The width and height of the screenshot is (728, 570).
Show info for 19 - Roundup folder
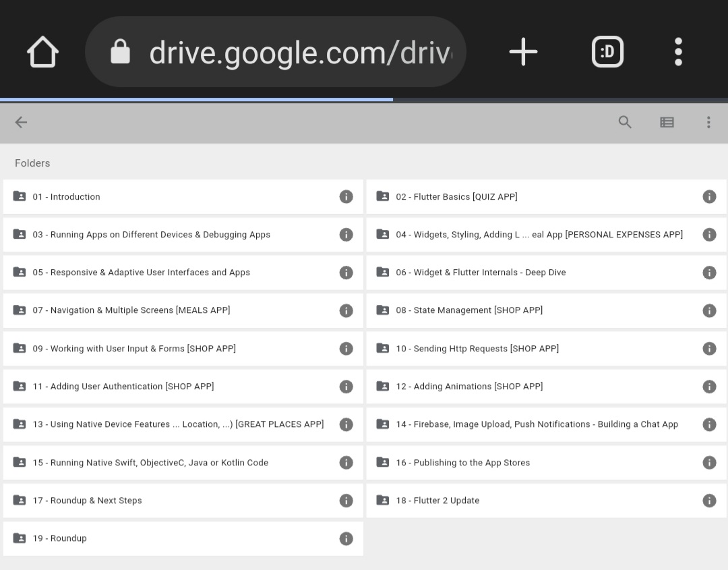[x=346, y=538]
